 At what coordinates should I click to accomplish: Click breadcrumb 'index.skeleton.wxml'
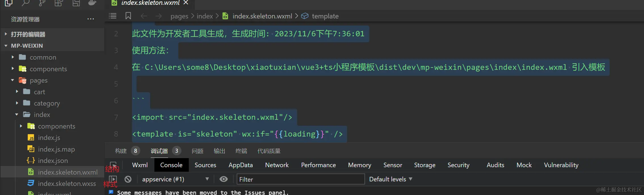(262, 16)
